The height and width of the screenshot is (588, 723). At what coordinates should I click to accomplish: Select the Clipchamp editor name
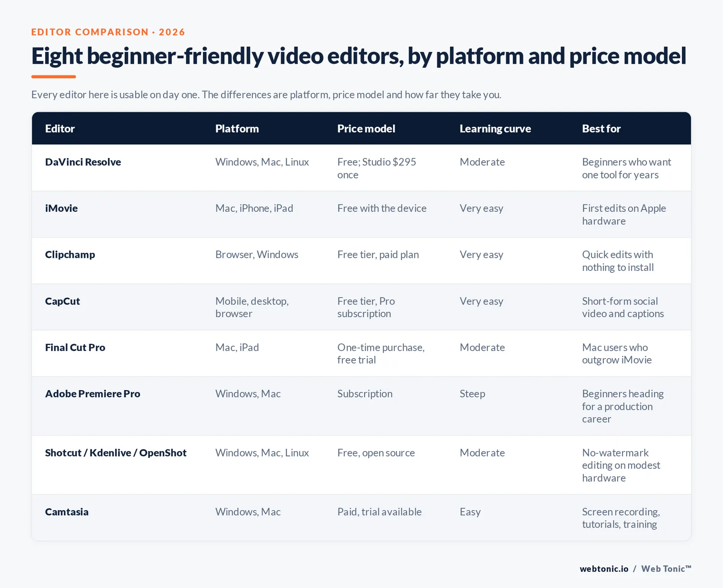click(70, 255)
